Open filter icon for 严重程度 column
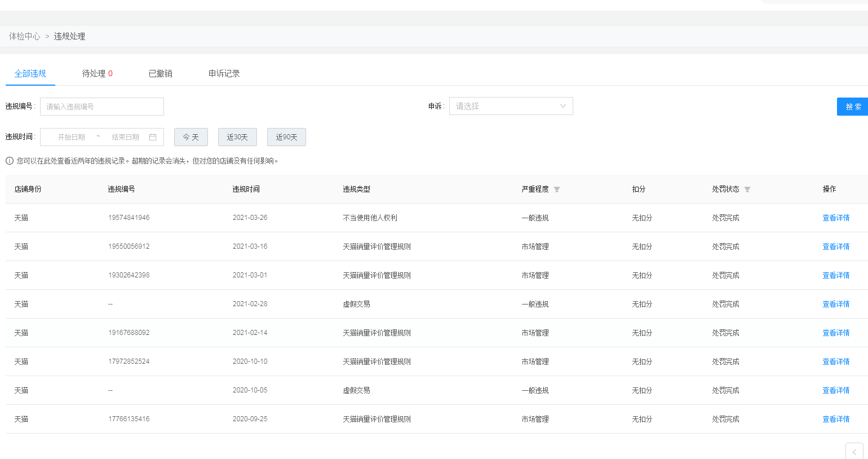The width and height of the screenshot is (868, 459). pyautogui.click(x=557, y=189)
